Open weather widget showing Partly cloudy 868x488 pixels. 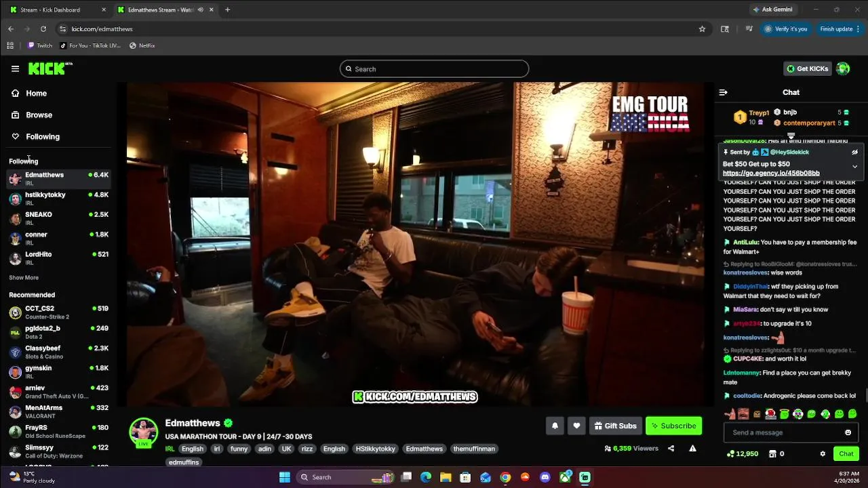point(32,477)
